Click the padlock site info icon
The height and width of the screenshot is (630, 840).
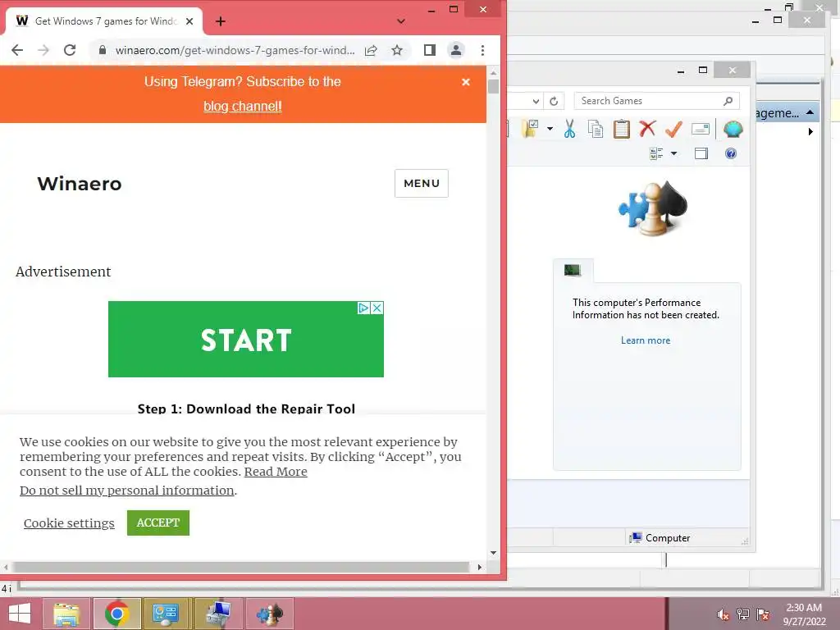pyautogui.click(x=103, y=50)
